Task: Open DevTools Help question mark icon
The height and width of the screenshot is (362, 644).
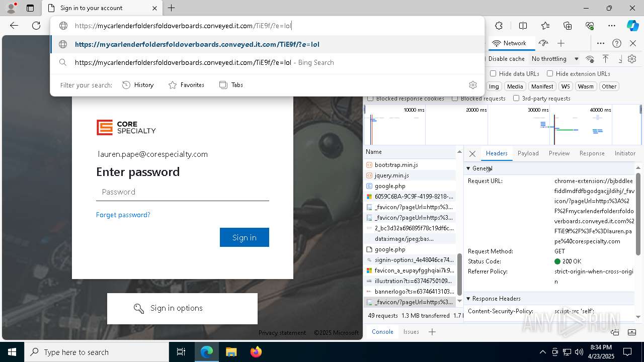Action: click(617, 43)
